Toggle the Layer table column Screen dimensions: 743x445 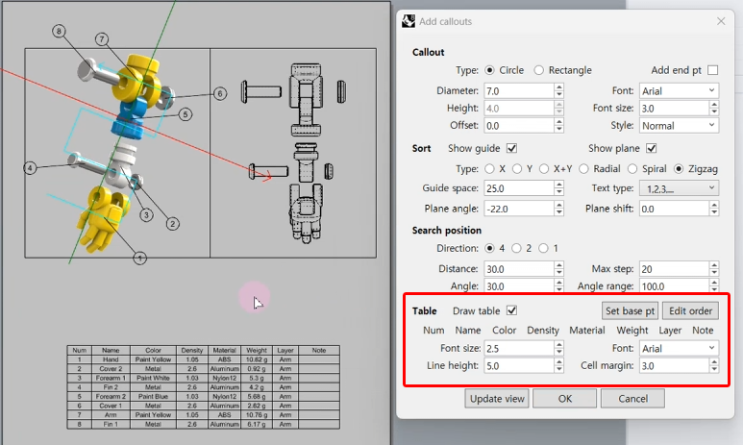pyautogui.click(x=670, y=330)
